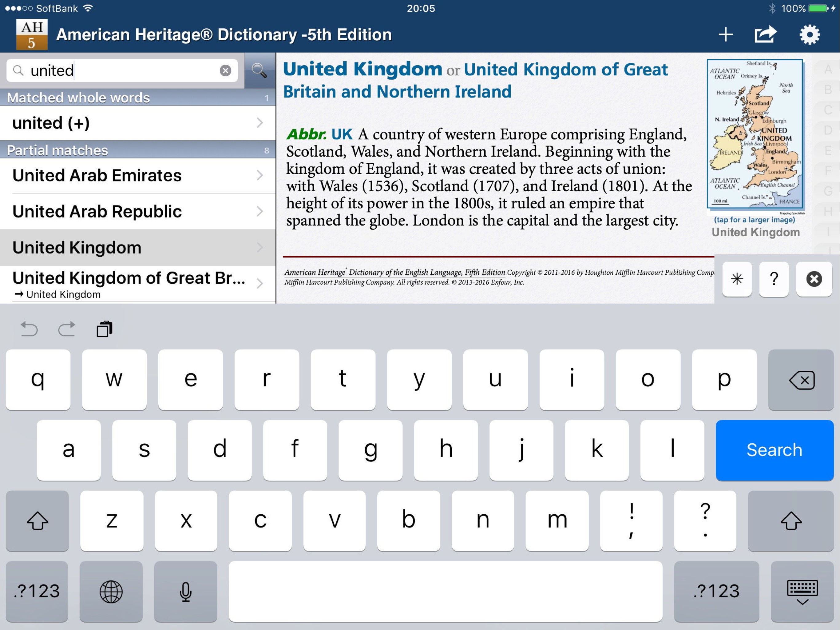840x630 pixels.
Task: Insert asterisk wildcard with the * button
Action: click(737, 279)
